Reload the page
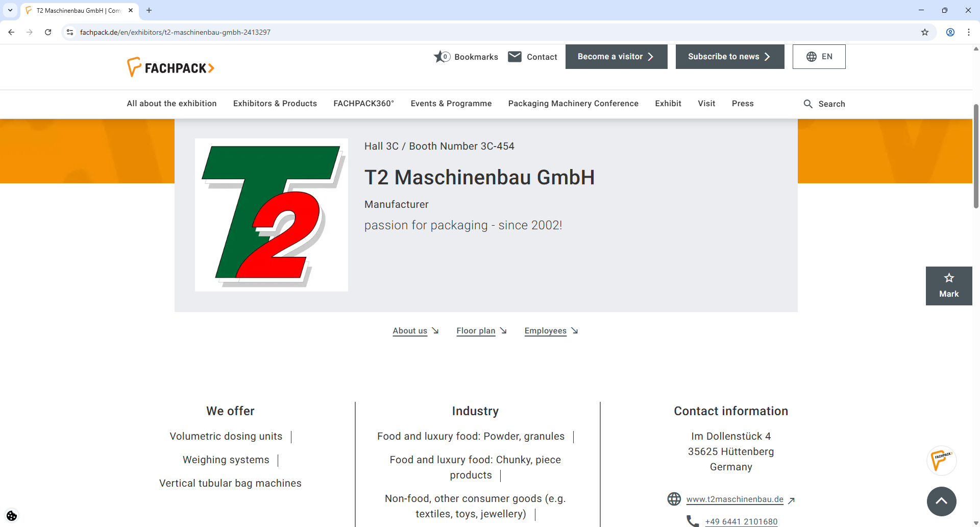Screen dimensions: 980x527 click(x=47, y=32)
